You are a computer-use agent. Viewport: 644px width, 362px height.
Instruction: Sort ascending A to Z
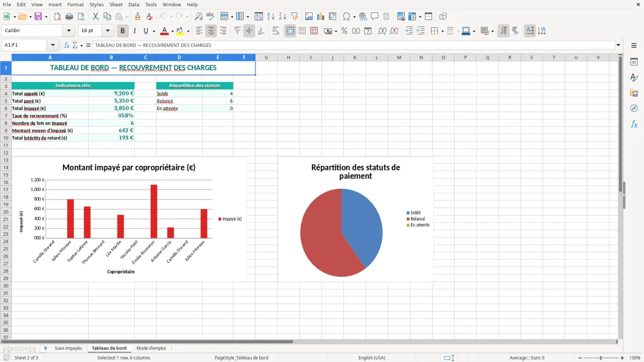pyautogui.click(x=270, y=17)
